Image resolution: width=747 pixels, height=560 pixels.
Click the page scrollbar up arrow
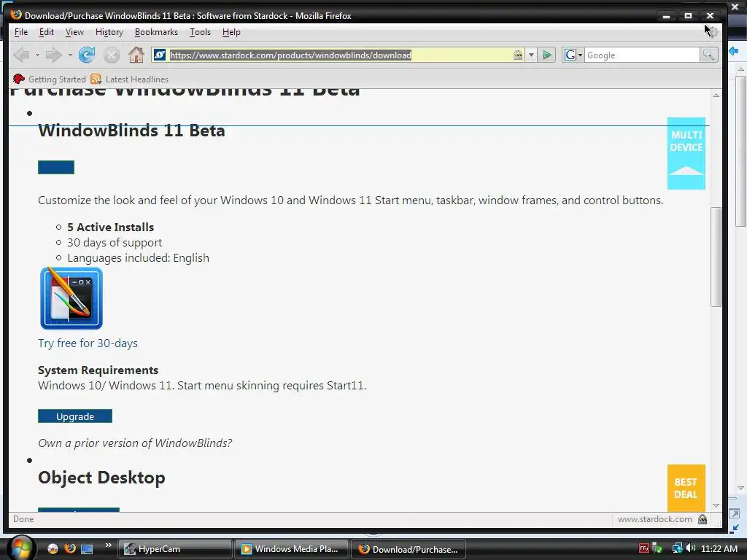point(716,96)
